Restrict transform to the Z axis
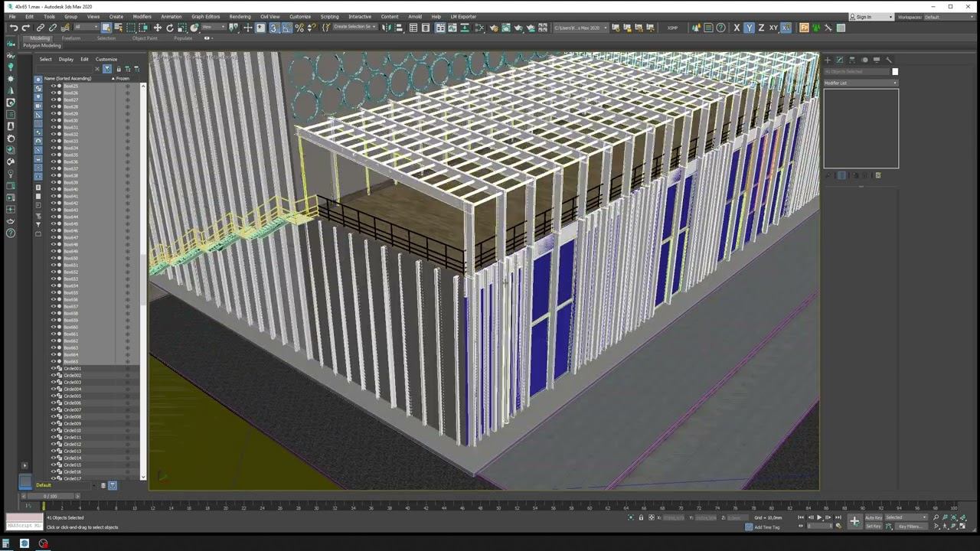The height and width of the screenshot is (551, 980). point(760,28)
